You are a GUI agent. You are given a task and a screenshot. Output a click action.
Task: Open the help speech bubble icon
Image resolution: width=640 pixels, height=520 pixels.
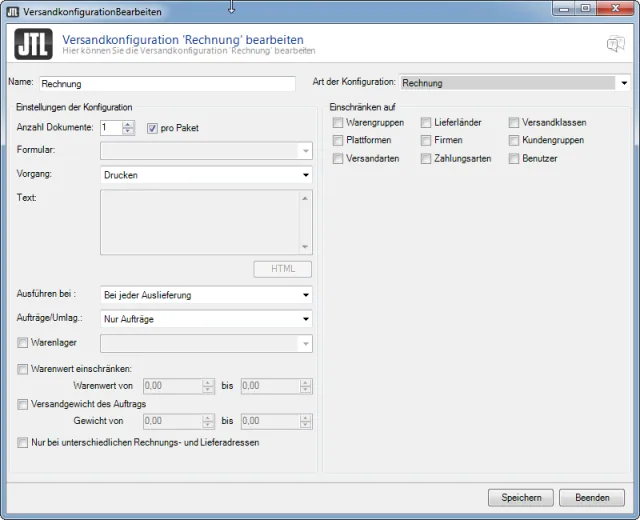[616, 44]
